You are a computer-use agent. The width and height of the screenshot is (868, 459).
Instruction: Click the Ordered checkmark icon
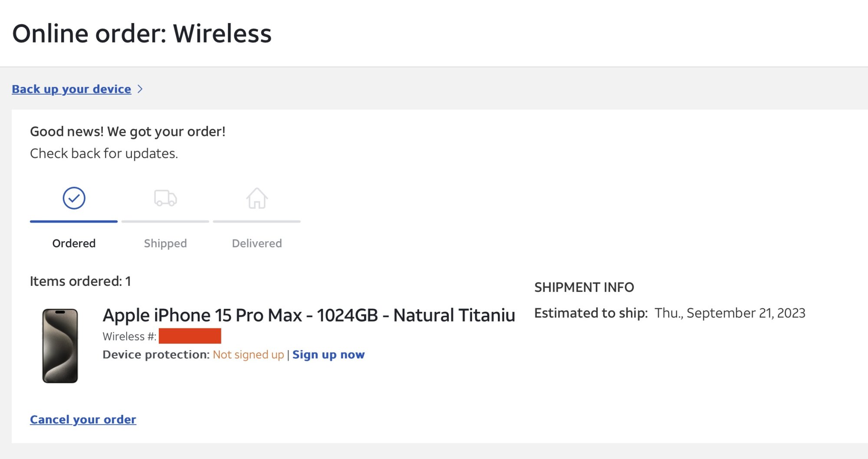(74, 198)
